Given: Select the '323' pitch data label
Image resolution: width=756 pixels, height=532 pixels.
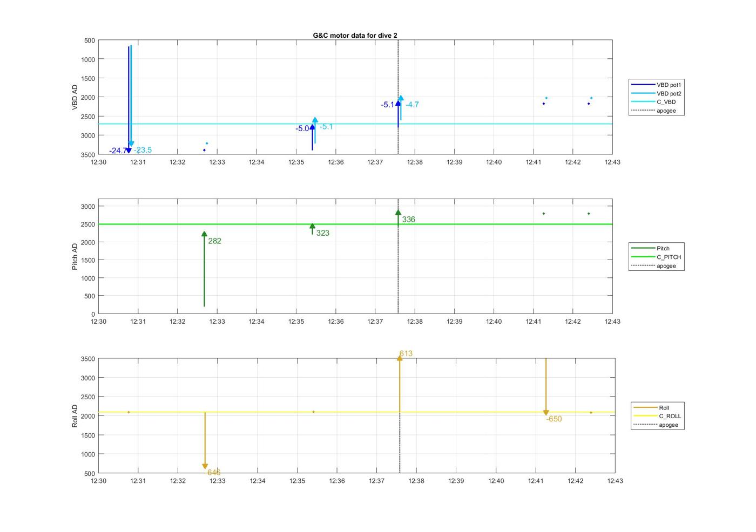Looking at the screenshot, I should coord(323,233).
